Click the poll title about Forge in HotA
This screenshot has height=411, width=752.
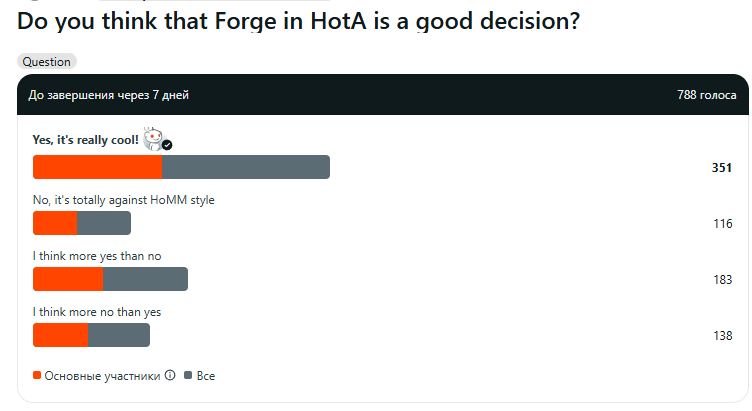pos(298,21)
